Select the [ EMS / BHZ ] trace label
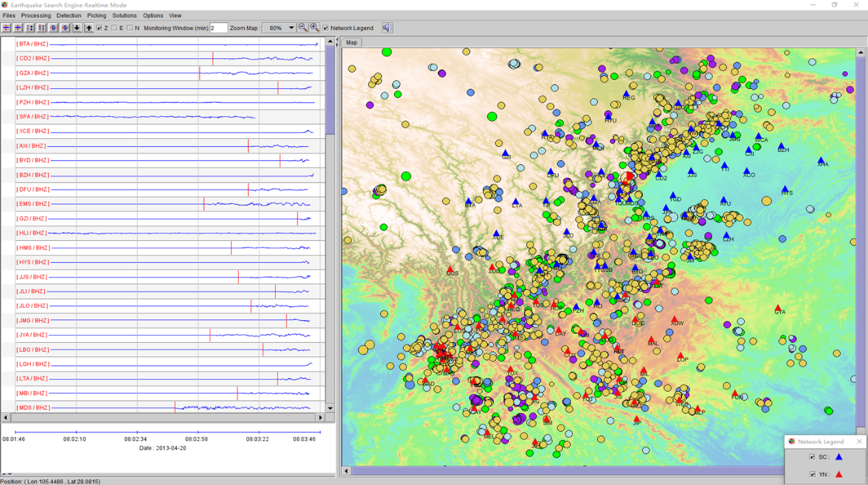Image resolution: width=868 pixels, height=485 pixels. click(33, 204)
